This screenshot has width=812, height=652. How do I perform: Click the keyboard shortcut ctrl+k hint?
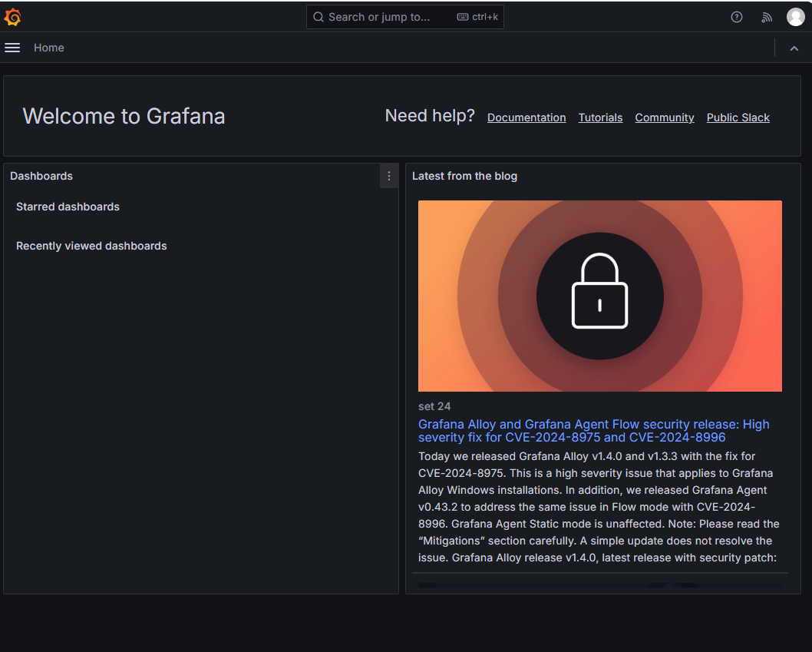477,17
